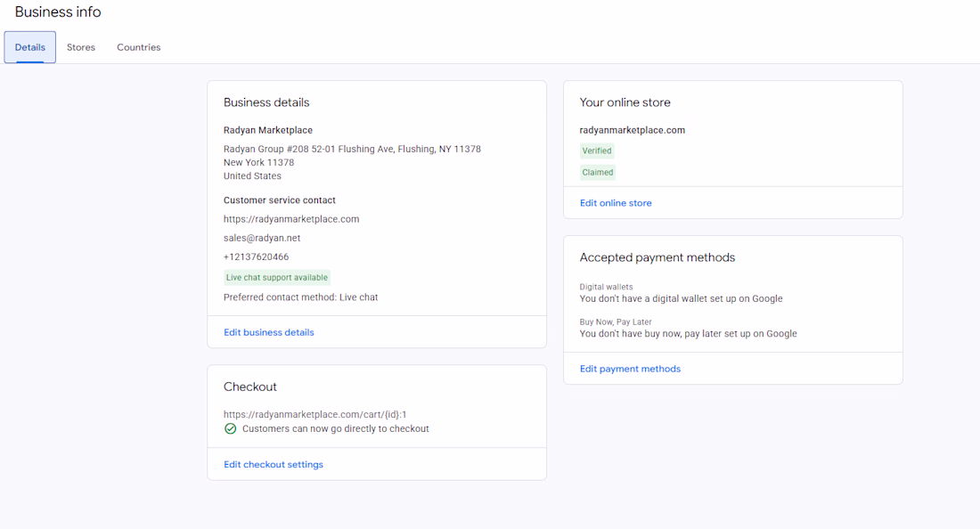Click the Your online store heading
The width and height of the screenshot is (980, 529).
click(625, 102)
